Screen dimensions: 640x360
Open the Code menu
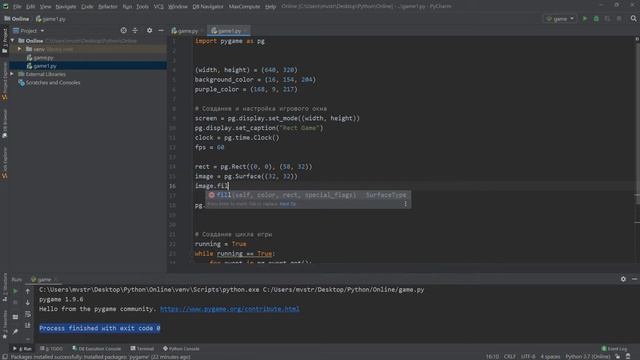pyautogui.click(x=87, y=7)
